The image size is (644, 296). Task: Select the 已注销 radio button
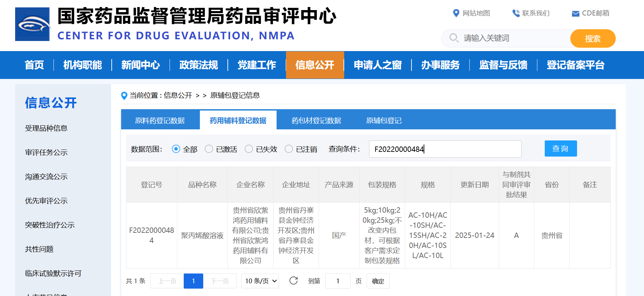tap(289, 149)
